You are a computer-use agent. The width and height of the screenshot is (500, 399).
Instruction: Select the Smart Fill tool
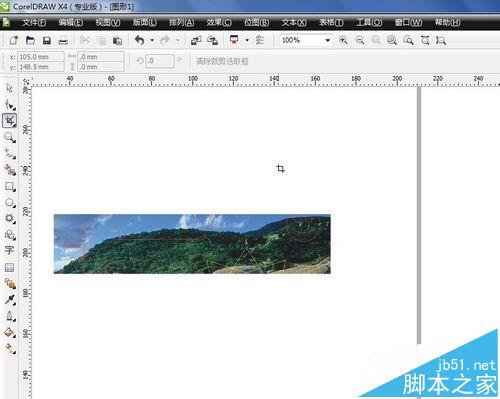coord(9,170)
